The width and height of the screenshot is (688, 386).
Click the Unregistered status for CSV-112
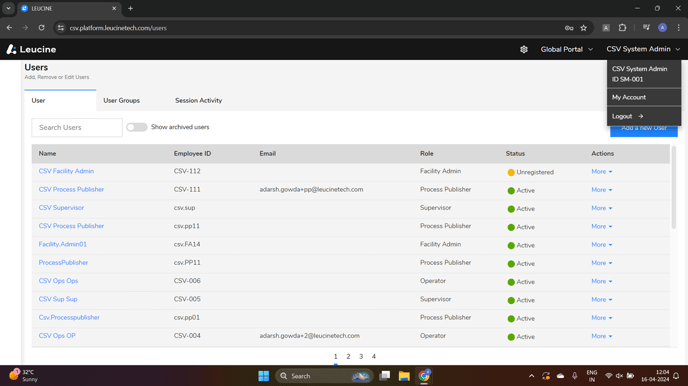point(530,172)
